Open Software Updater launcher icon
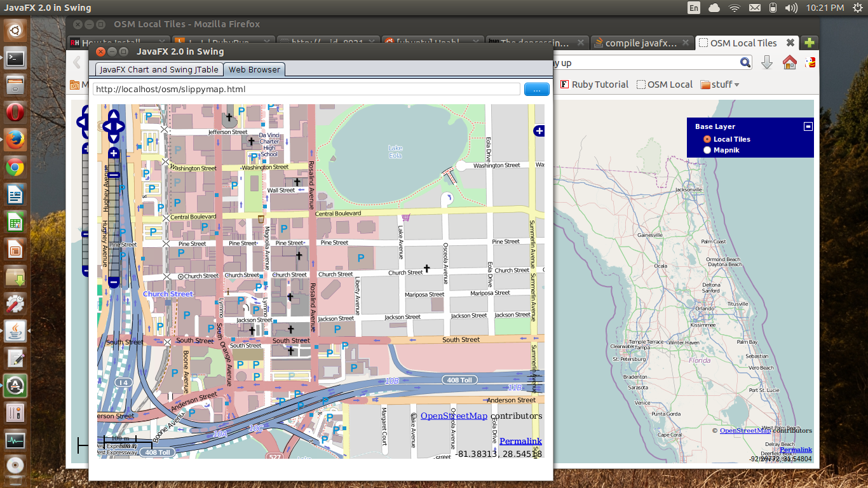This screenshot has width=868, height=488. [x=15, y=386]
